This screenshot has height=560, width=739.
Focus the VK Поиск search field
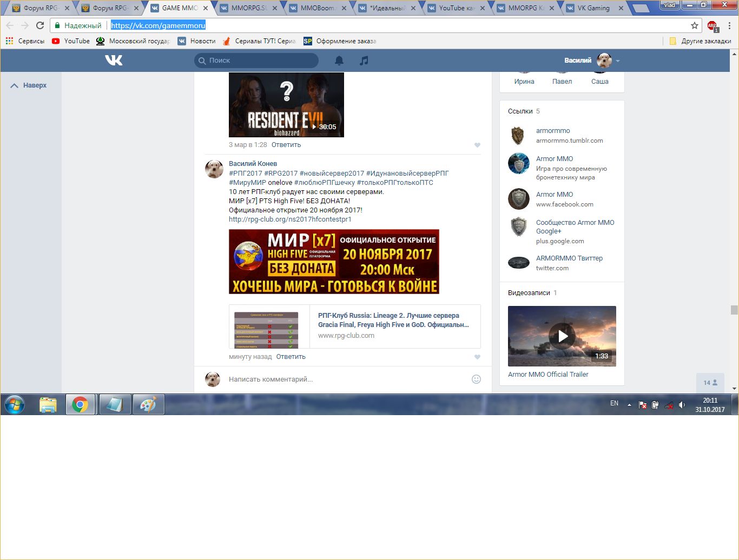pos(256,61)
